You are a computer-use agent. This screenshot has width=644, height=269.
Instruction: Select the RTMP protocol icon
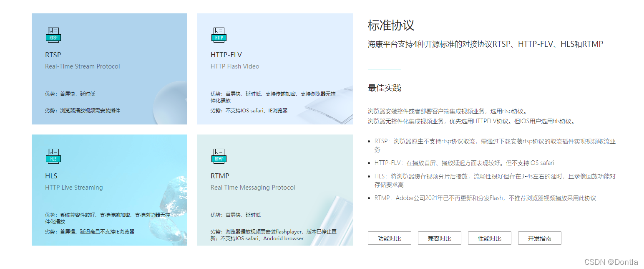pos(219,156)
